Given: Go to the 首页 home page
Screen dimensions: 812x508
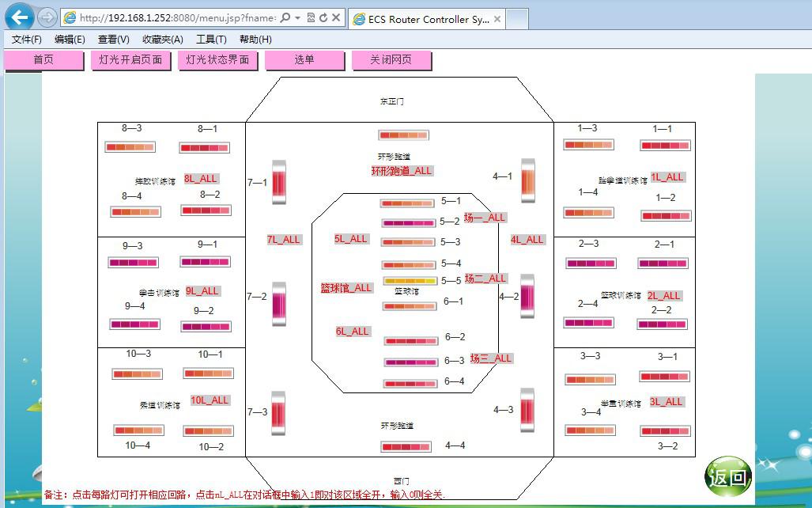Looking at the screenshot, I should tap(43, 60).
